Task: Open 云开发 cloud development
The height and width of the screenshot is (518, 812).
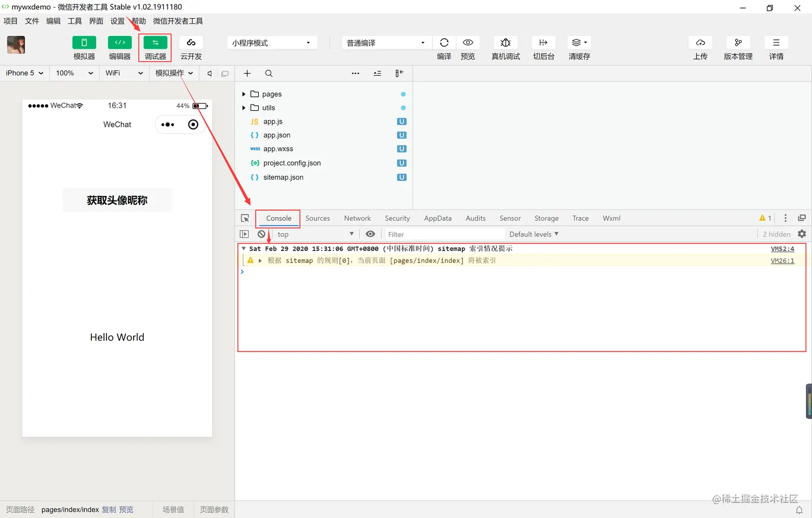Action: click(x=191, y=42)
